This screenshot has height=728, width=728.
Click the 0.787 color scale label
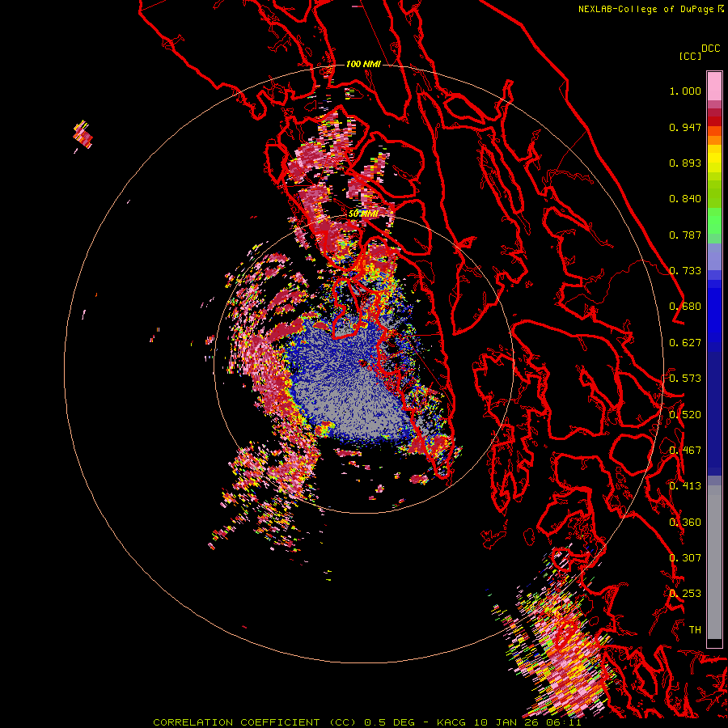click(x=685, y=235)
